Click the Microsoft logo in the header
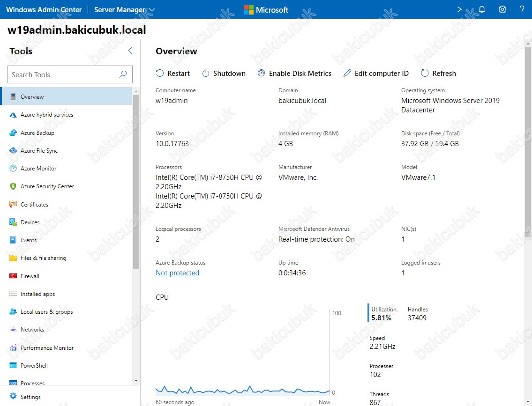 pyautogui.click(x=266, y=10)
